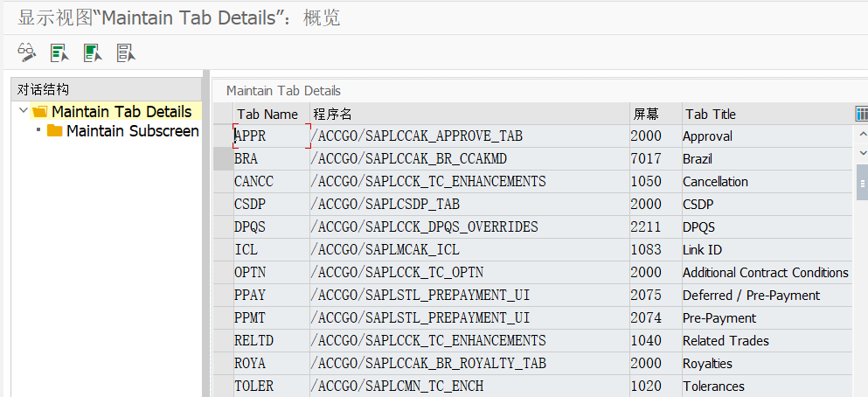This screenshot has width=868, height=397.
Task: Select row marker for APPR row
Action: point(224,136)
